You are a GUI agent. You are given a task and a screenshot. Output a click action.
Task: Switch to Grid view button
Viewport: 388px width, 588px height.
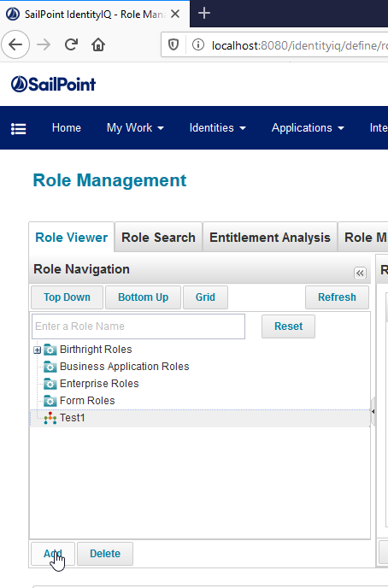[205, 297]
